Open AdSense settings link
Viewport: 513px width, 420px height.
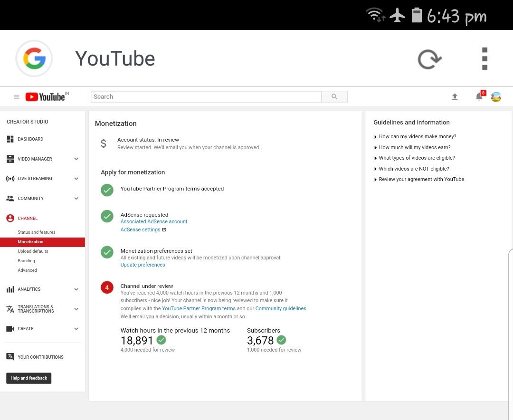(140, 230)
